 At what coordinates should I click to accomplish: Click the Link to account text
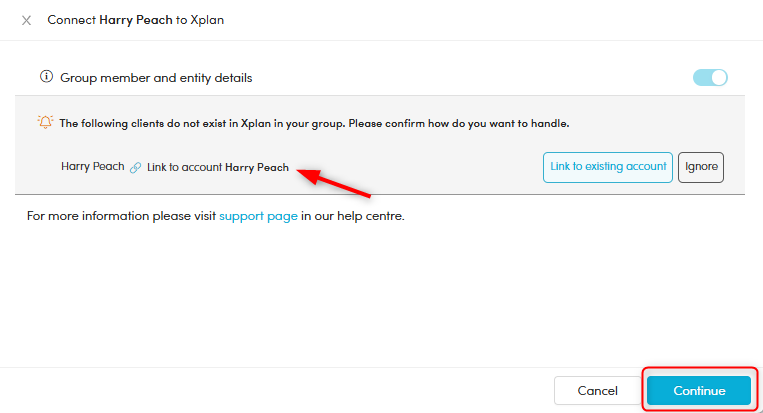pos(185,168)
